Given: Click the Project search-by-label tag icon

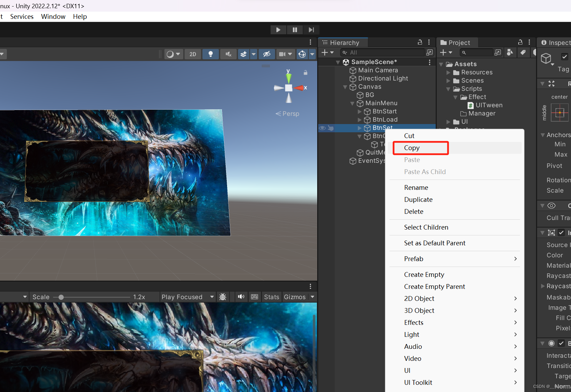Looking at the screenshot, I should [523, 52].
